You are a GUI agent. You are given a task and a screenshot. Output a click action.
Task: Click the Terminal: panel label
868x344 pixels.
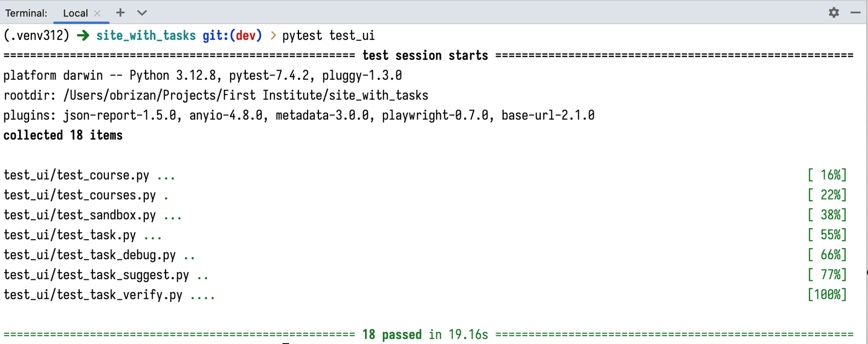coord(26,13)
